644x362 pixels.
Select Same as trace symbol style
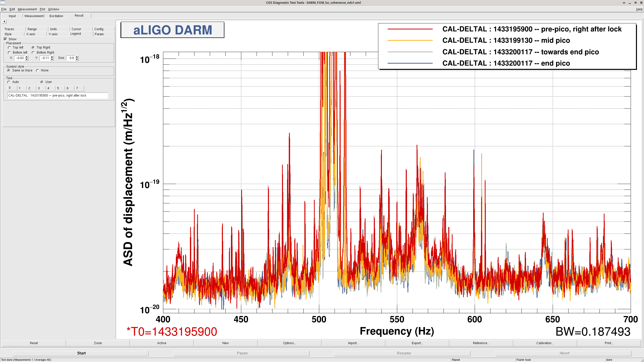(9, 70)
